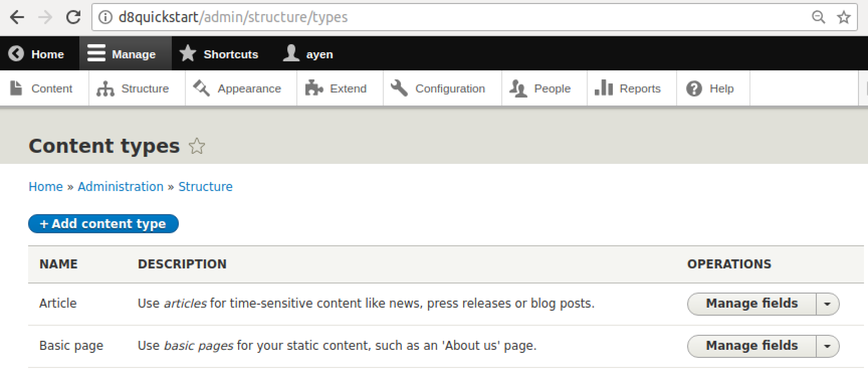Open the Shortcuts star menu
This screenshot has height=376, width=868.
219,54
